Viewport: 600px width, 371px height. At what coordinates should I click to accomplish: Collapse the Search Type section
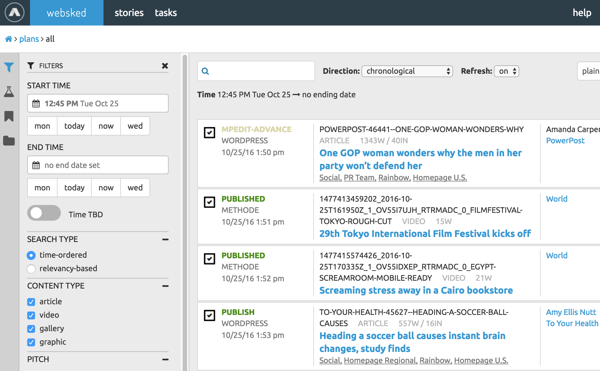click(165, 239)
